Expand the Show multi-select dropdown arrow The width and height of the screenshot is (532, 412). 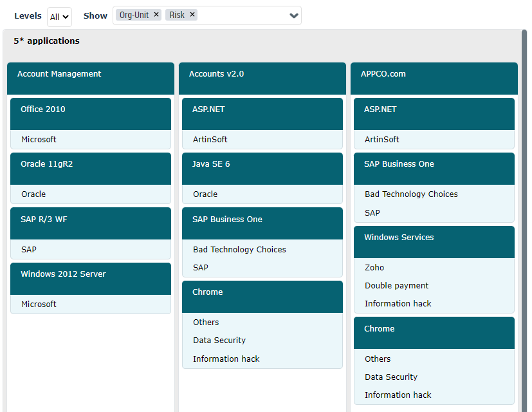click(x=294, y=16)
